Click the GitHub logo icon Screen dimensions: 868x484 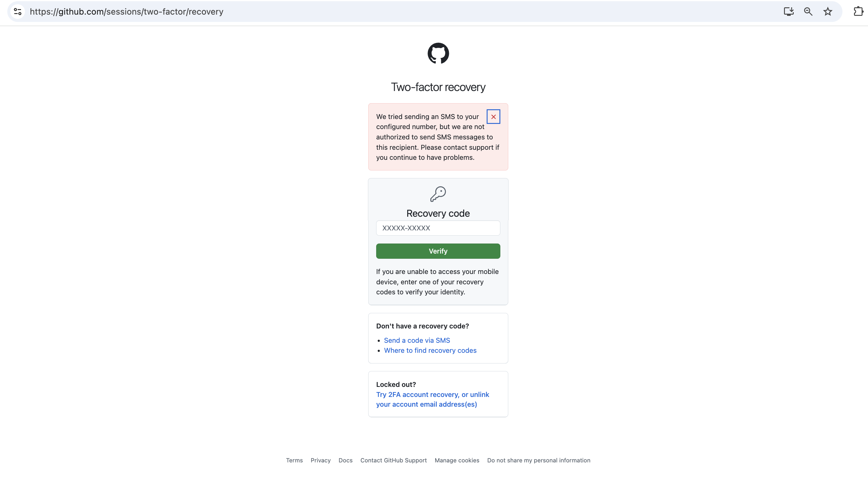[x=438, y=53]
